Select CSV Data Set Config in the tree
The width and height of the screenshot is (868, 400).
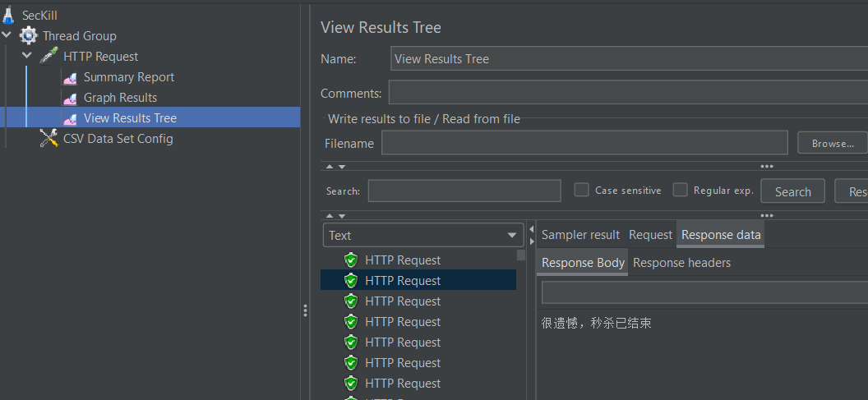coord(118,139)
